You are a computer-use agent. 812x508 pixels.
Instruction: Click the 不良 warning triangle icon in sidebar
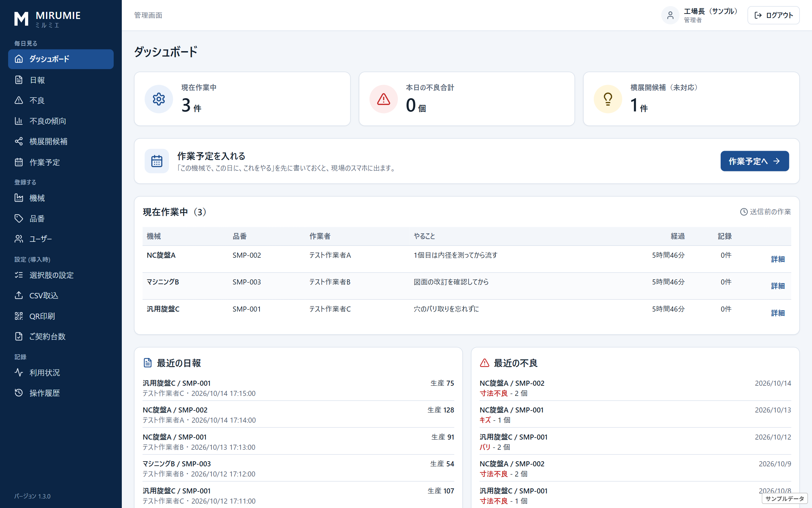tap(19, 100)
